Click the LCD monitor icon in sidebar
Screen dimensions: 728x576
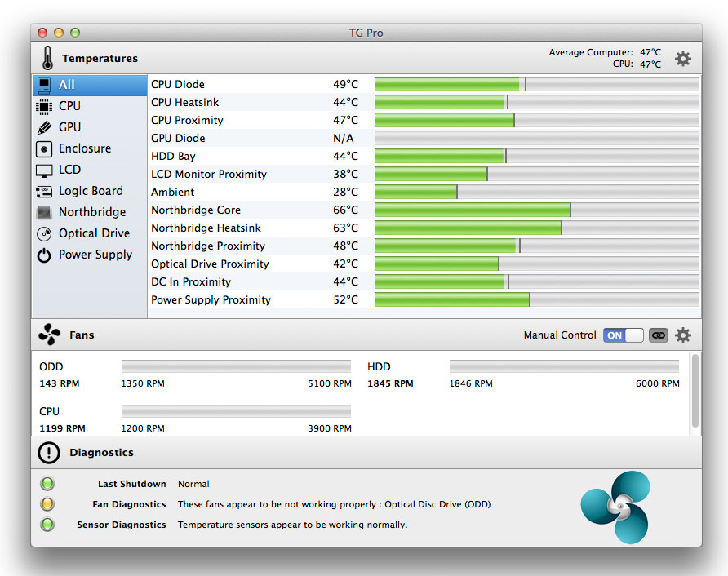click(44, 171)
